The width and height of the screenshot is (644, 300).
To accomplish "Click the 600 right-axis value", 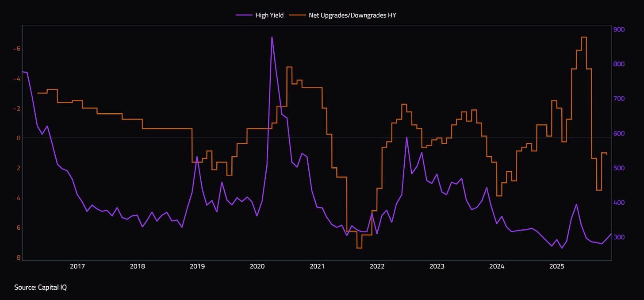I will pos(619,134).
